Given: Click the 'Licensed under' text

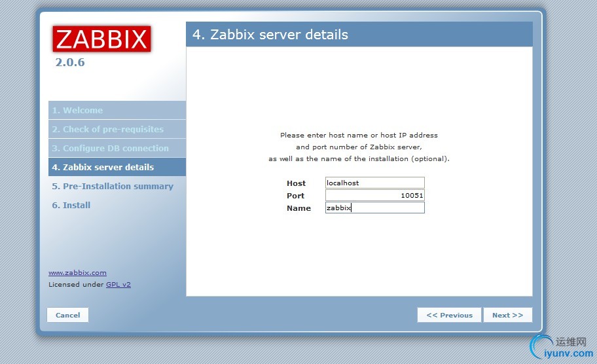Looking at the screenshot, I should (76, 284).
